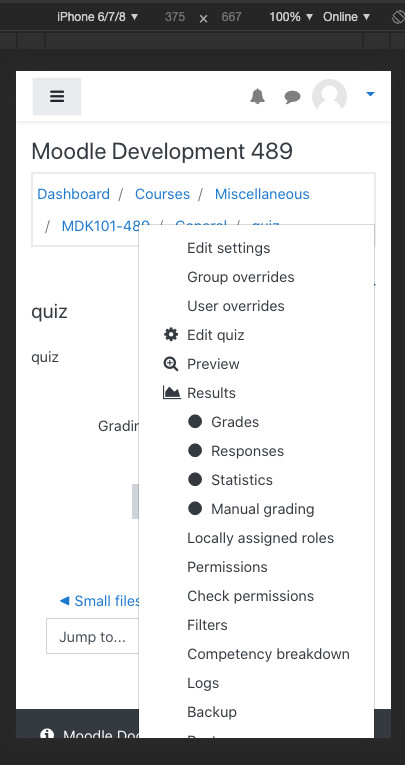405x765 pixels.
Task: Expand the user menu caret
Action: [x=370, y=94]
